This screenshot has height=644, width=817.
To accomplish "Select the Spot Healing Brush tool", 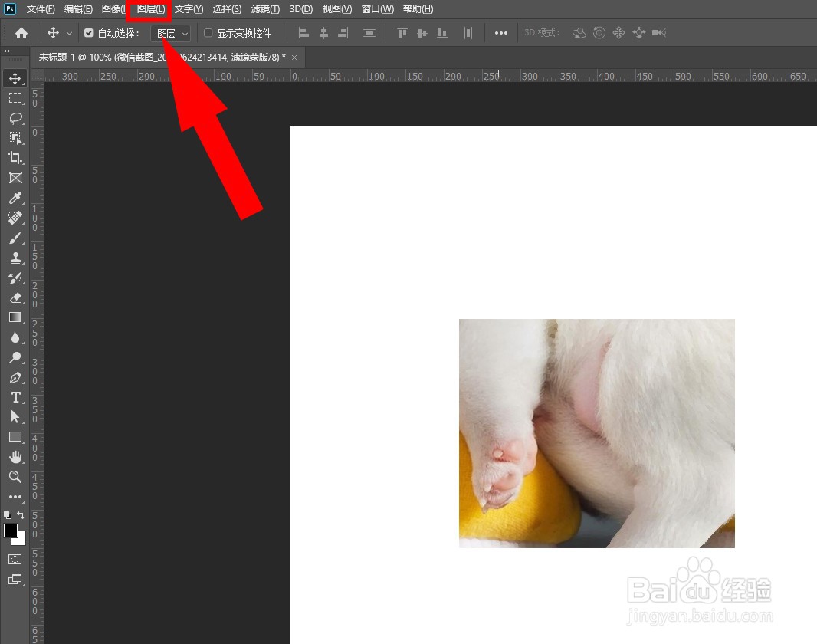I will [15, 217].
